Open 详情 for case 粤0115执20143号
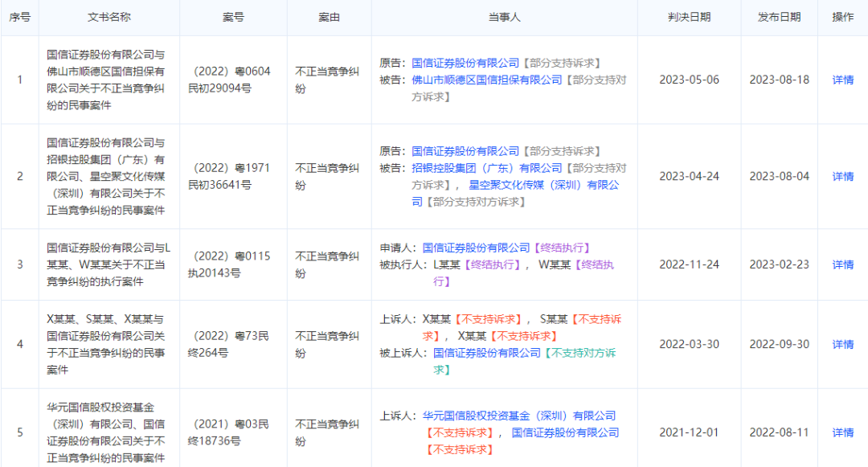Viewport: 868px width, 467px height. [x=842, y=264]
